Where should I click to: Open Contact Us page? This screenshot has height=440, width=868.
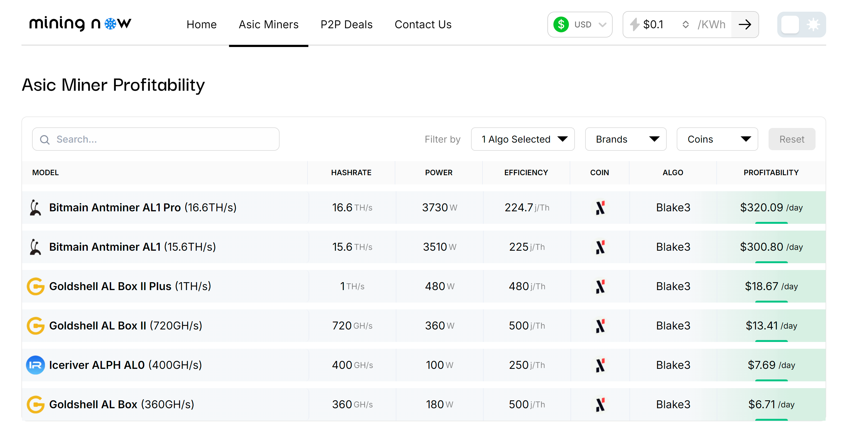(423, 25)
